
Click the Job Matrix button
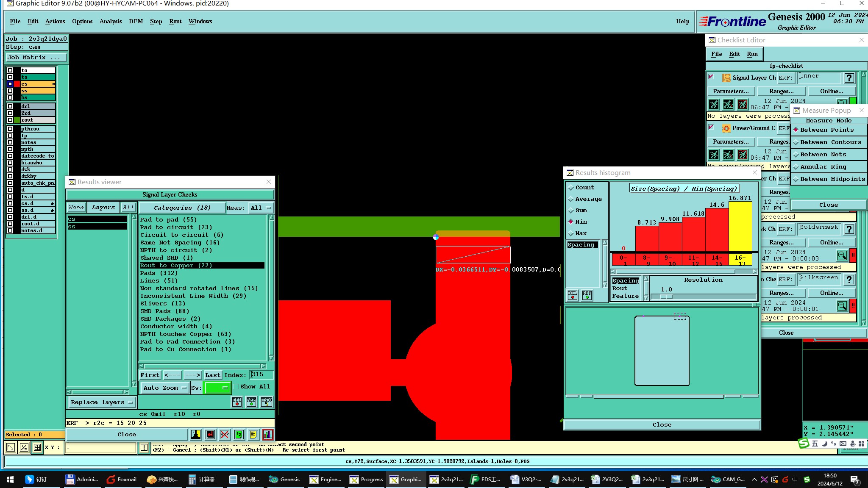pyautogui.click(x=36, y=58)
